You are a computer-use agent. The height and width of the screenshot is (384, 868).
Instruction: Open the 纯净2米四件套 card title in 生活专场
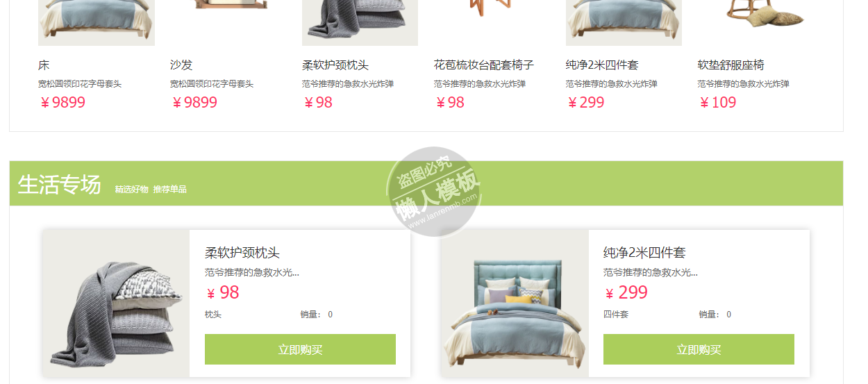tap(644, 253)
